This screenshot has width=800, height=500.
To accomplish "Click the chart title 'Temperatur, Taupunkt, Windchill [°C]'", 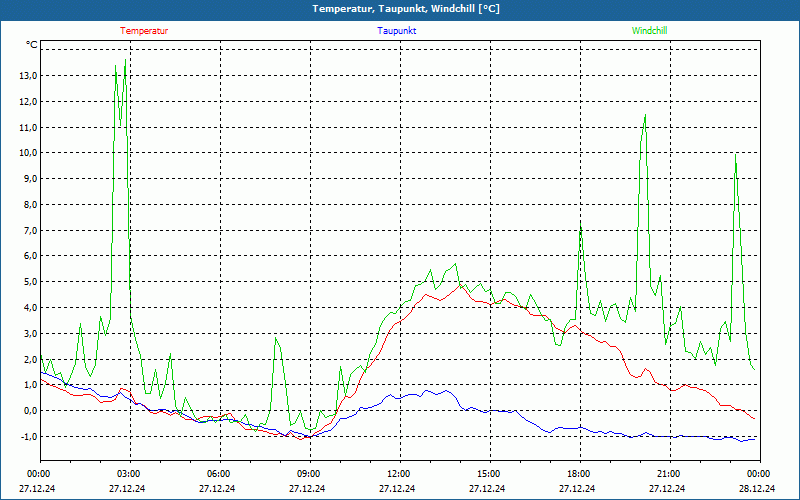I will tap(406, 9).
